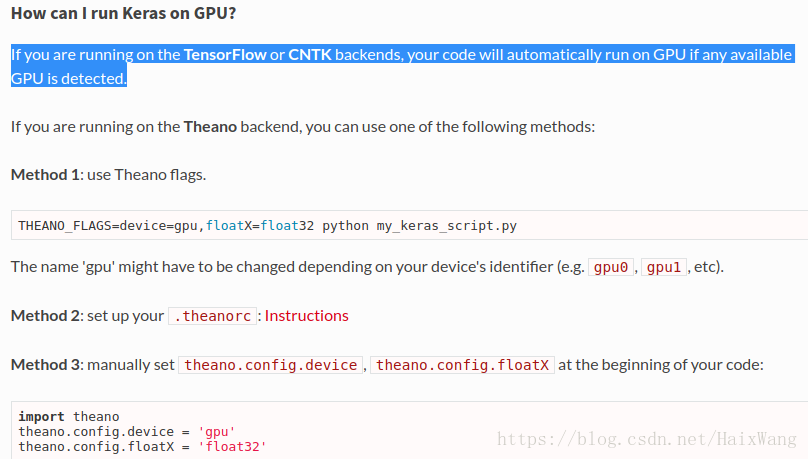The height and width of the screenshot is (459, 808).
Task: Click the highlighted CNTK bold word
Action: click(x=310, y=55)
